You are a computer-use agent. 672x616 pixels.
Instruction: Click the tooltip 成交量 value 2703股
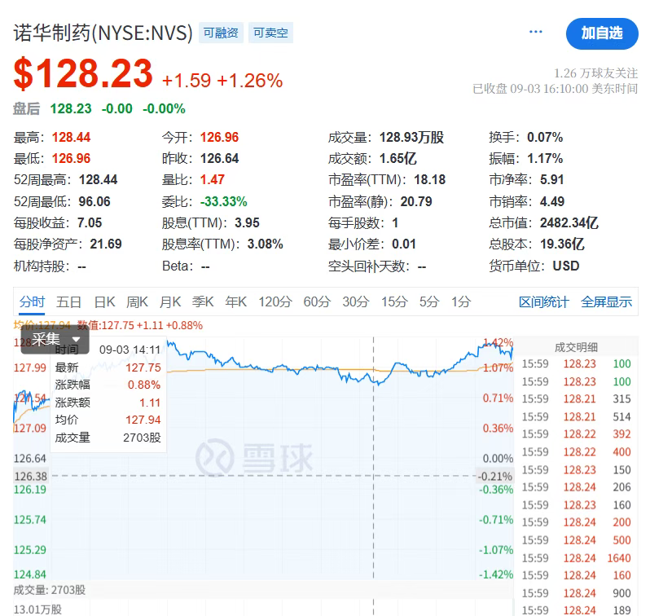(x=142, y=438)
